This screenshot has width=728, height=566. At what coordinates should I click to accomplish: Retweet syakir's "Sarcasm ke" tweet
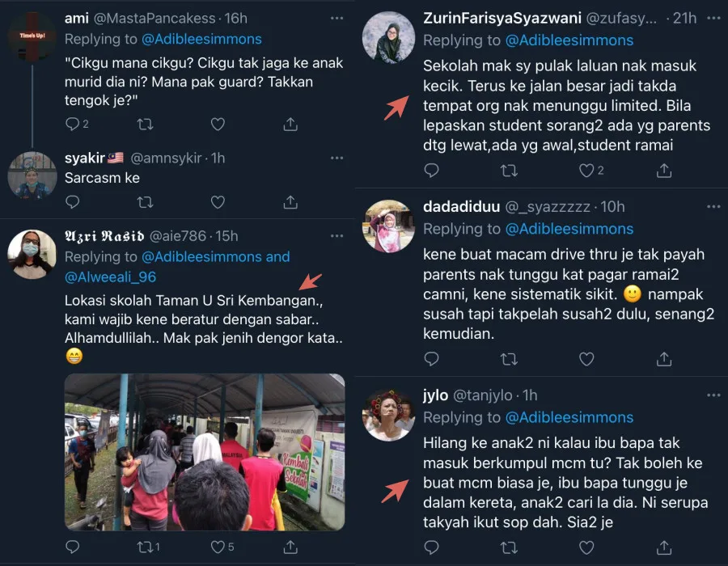click(x=146, y=202)
